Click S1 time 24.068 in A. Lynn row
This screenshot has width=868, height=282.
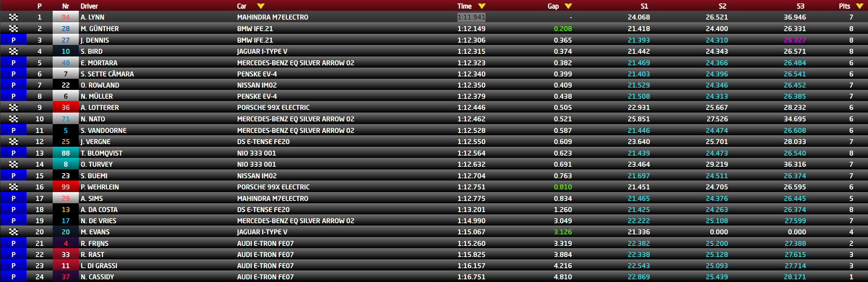click(x=639, y=17)
